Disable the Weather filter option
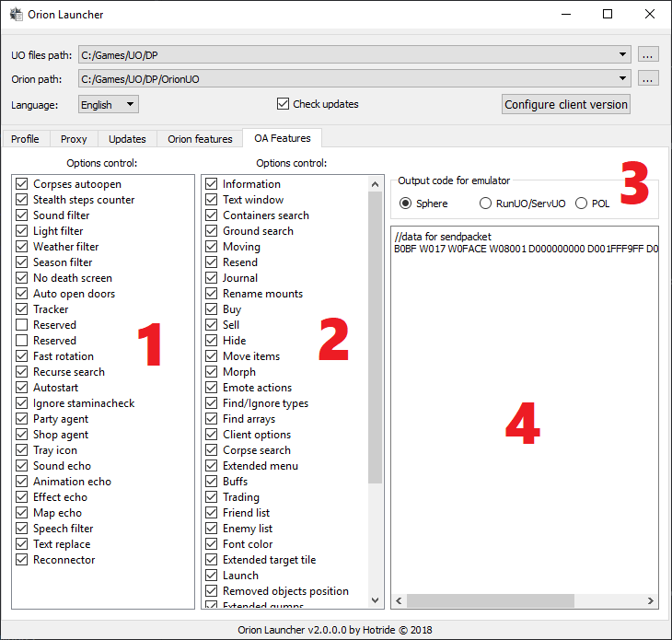 pos(22,247)
